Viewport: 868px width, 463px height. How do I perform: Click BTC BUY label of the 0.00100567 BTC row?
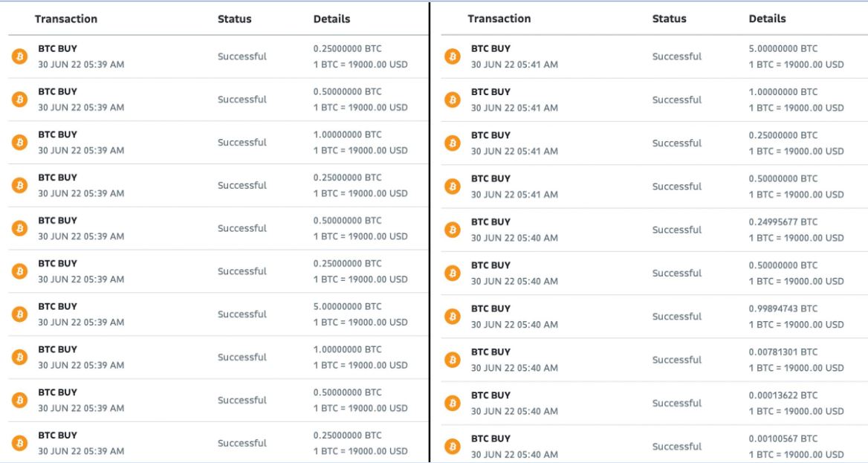pos(490,438)
